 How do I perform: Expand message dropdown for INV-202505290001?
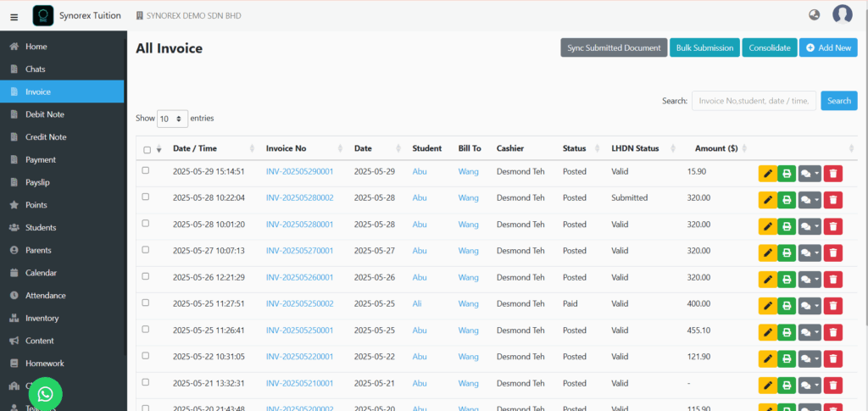[x=810, y=173]
